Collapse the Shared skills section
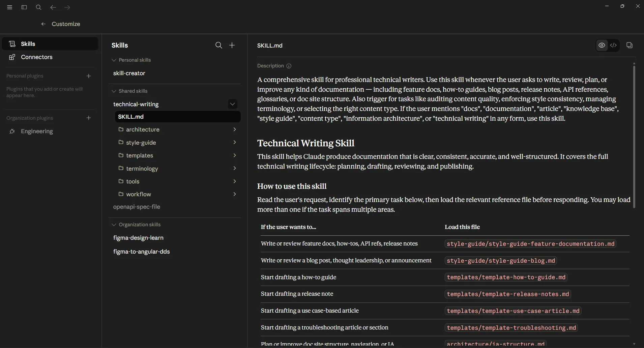 (x=114, y=91)
